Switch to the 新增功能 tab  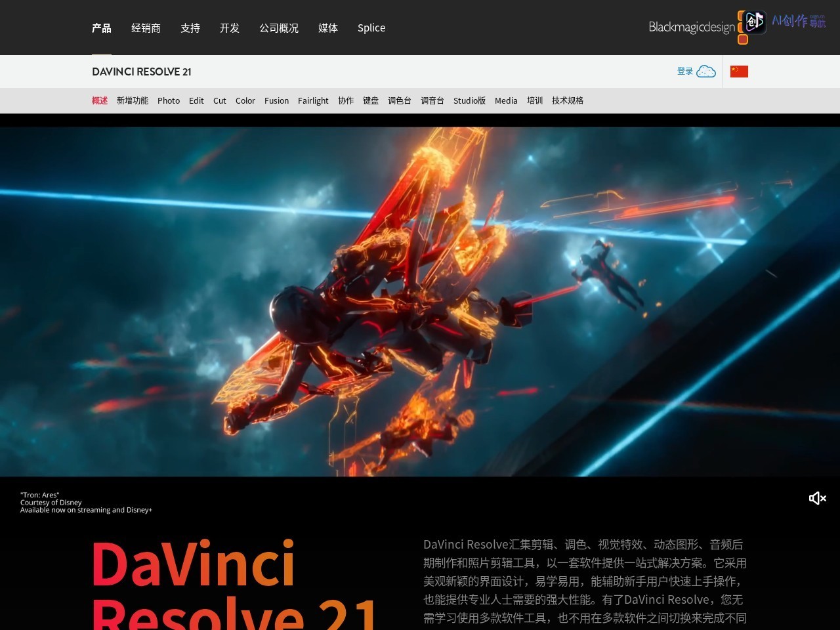coord(133,100)
